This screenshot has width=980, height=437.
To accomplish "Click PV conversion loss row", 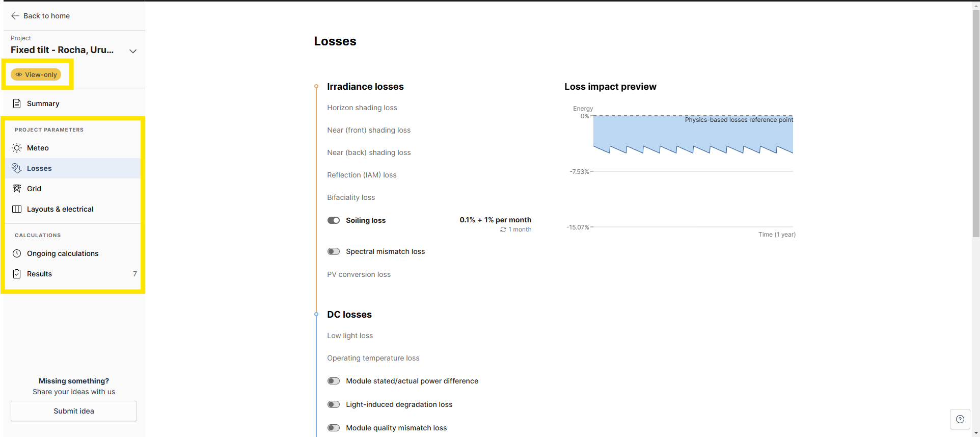I will pos(359,274).
